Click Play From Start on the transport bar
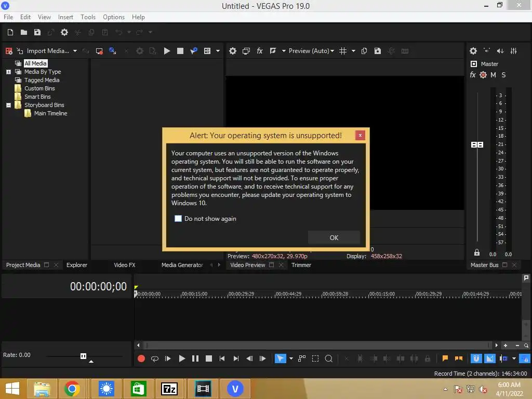532x399 pixels. 168,358
